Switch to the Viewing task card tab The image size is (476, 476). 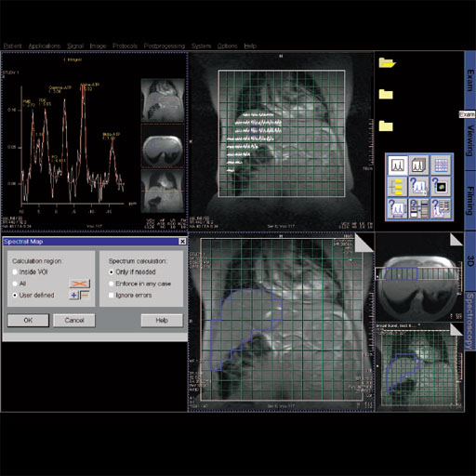(470, 141)
